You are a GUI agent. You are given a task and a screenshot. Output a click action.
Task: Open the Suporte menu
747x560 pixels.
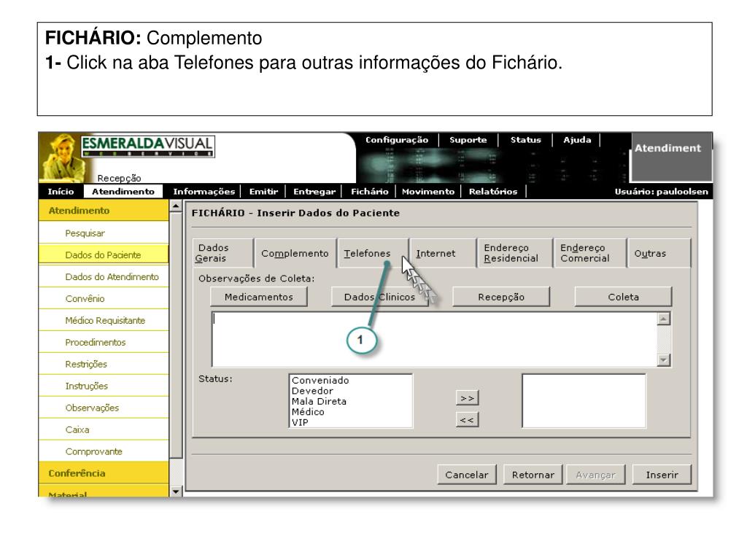[468, 140]
